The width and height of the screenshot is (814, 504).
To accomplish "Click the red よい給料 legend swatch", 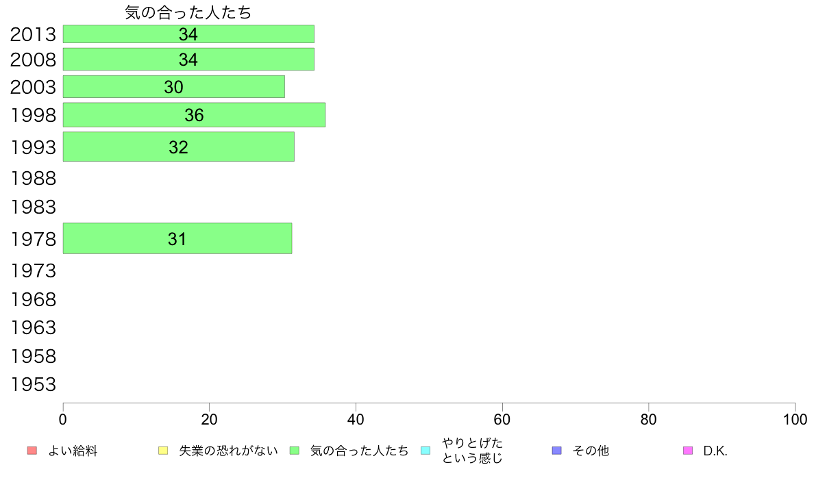I will click(x=32, y=451).
